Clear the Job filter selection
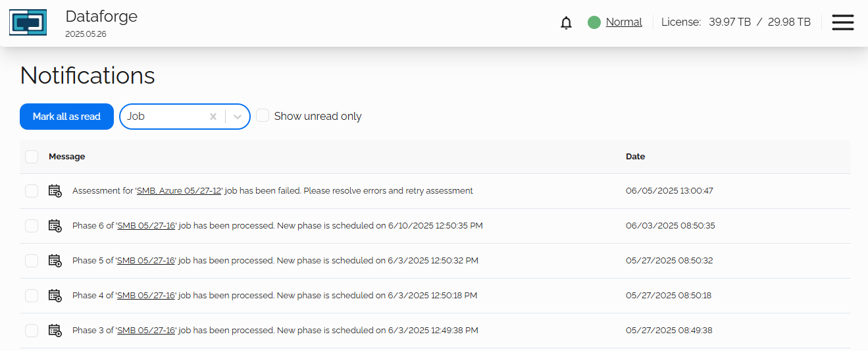 tap(213, 117)
